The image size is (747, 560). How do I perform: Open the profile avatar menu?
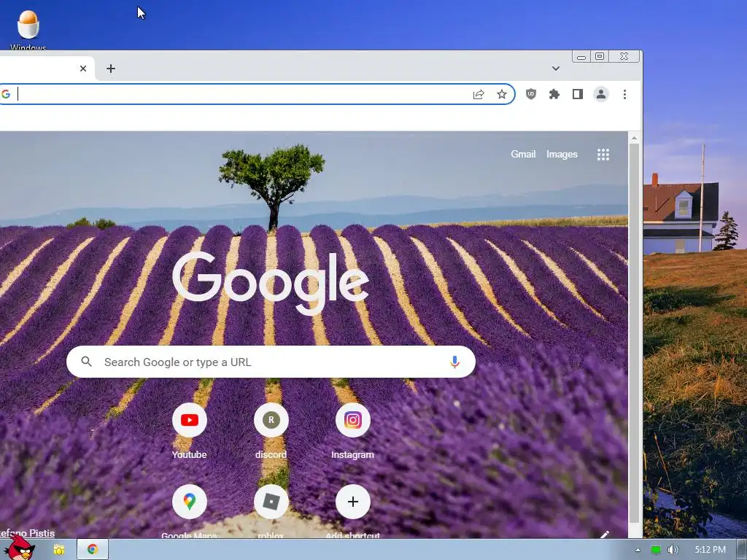coord(601,94)
